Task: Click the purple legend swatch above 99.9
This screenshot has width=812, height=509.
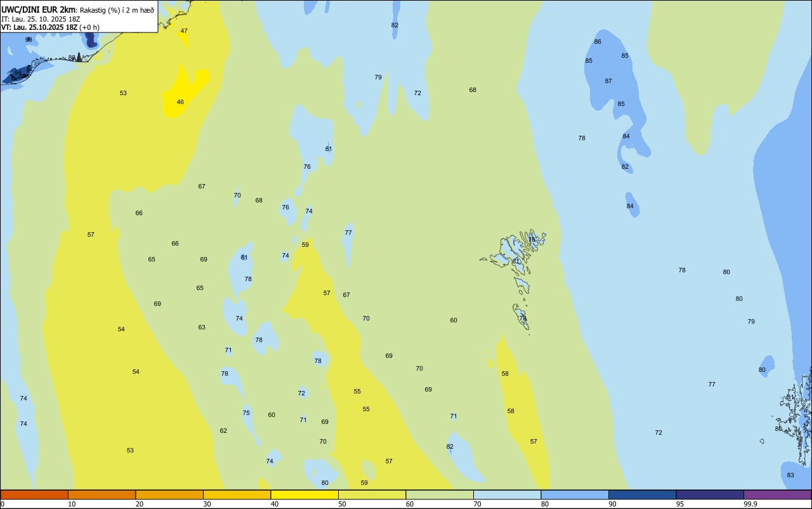Action: (777, 494)
